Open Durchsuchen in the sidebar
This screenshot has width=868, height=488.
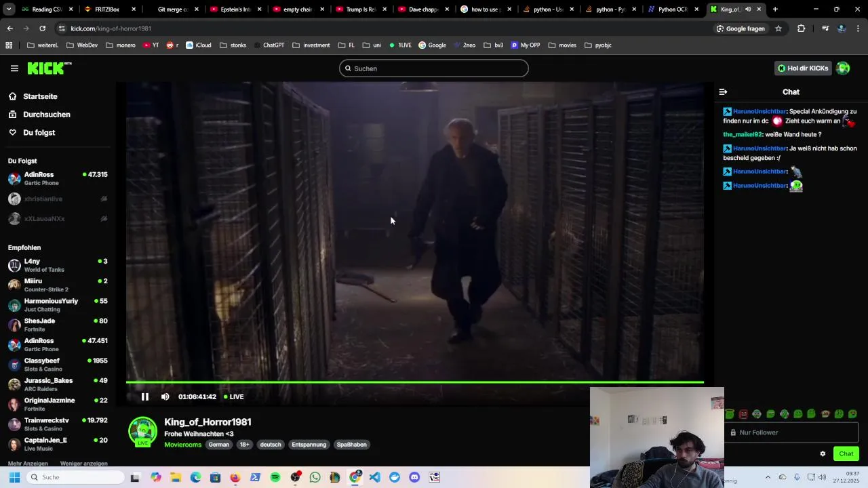(x=47, y=115)
